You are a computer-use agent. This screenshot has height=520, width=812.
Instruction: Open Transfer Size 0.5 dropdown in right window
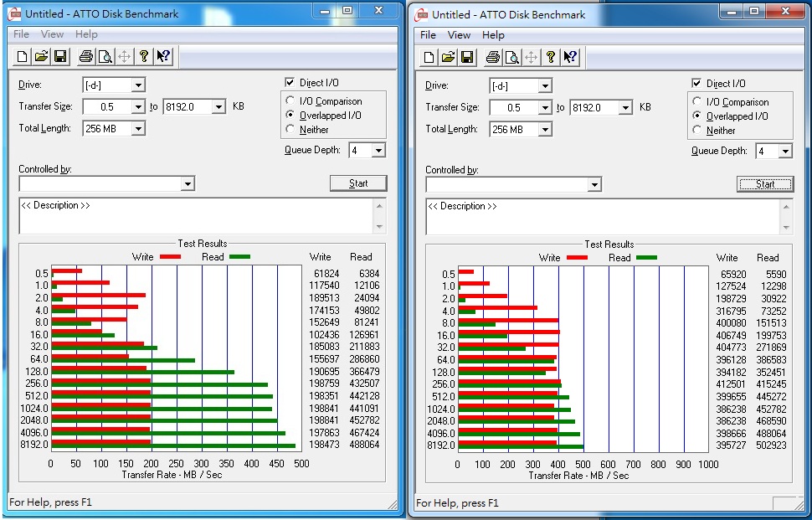[545, 108]
